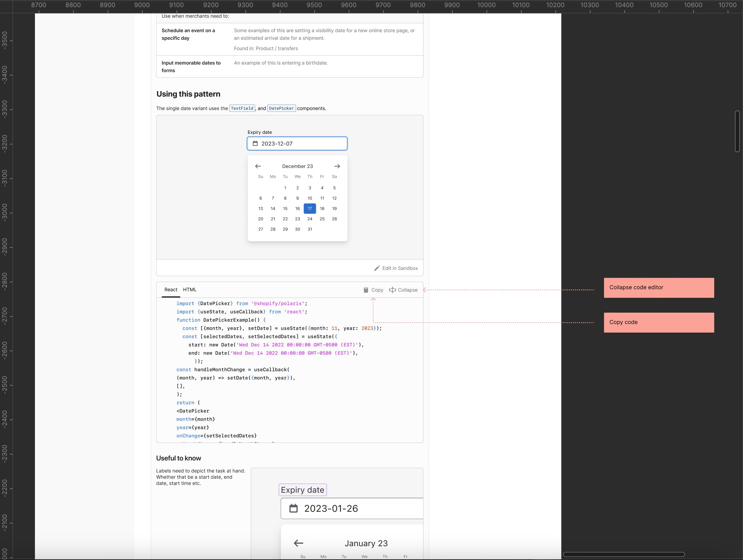This screenshot has height=560, width=743.
Task: Click the calendar icon in the 2023-12-07 field
Action: 255,144
